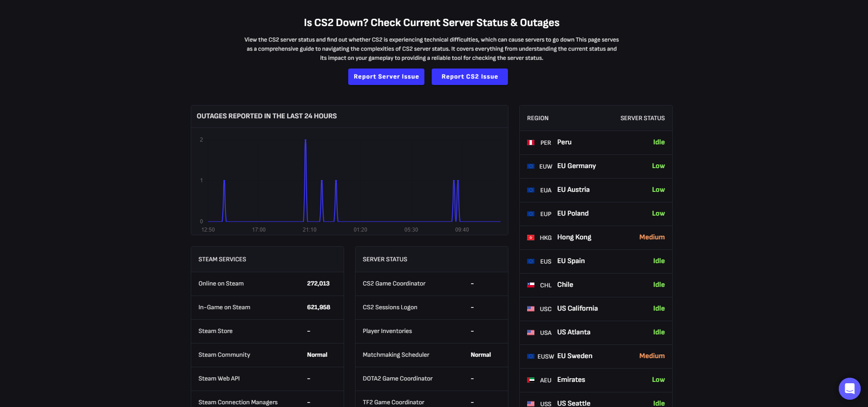The width and height of the screenshot is (868, 407).
Task: Select the CS2 Game Coordinator row
Action: click(431, 284)
